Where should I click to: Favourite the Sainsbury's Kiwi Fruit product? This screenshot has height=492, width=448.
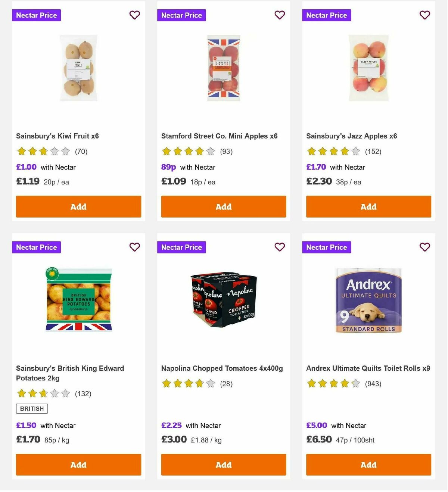coord(134,15)
